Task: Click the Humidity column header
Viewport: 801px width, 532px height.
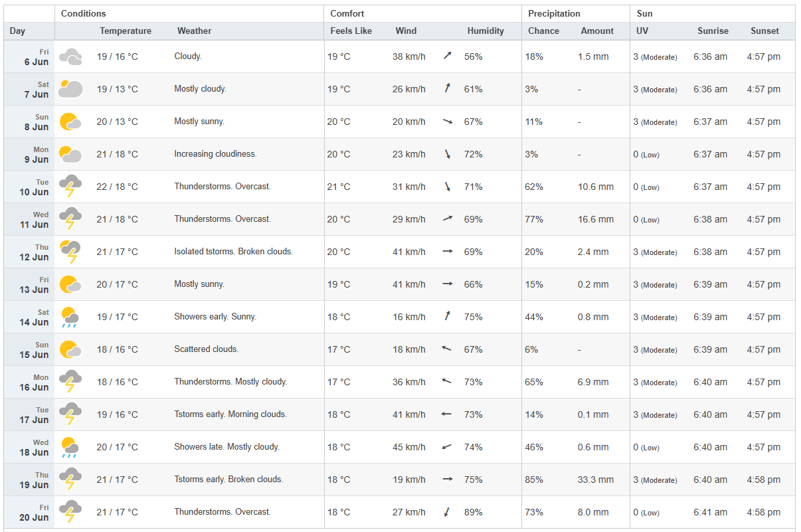Action: [486, 31]
